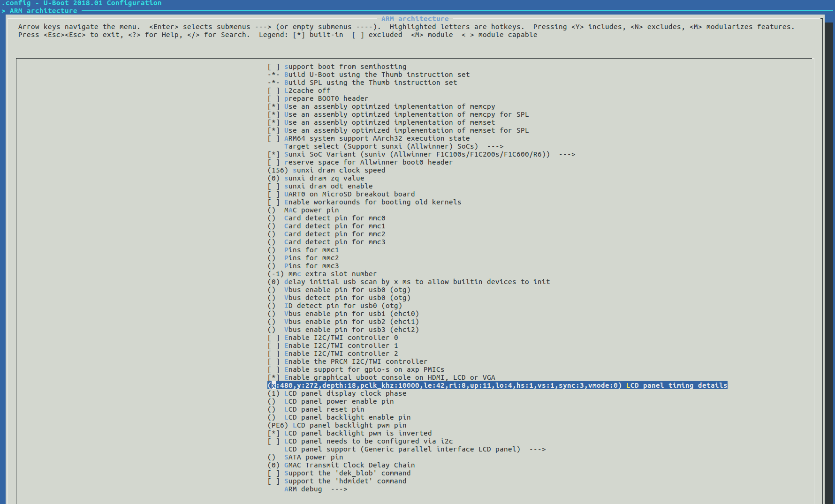Click 'ARM architecture' breadcrumb at top left
The image size is (835, 504).
pyautogui.click(x=43, y=11)
